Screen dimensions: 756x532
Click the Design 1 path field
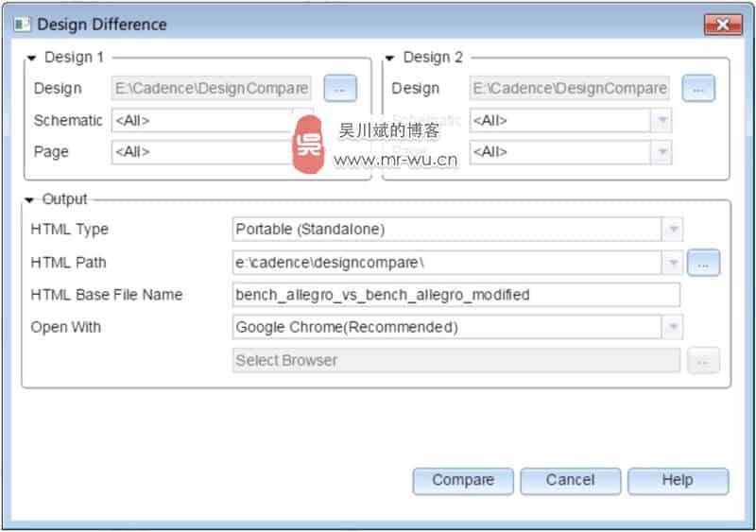tap(212, 89)
